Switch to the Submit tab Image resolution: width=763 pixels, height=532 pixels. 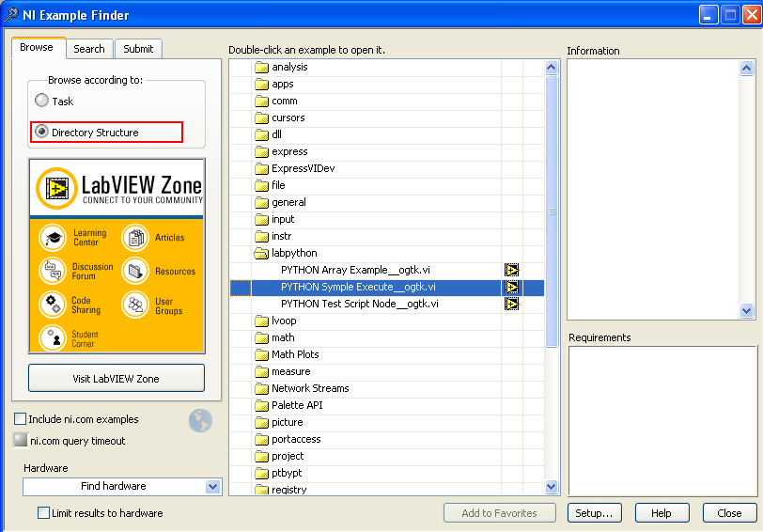tap(138, 49)
